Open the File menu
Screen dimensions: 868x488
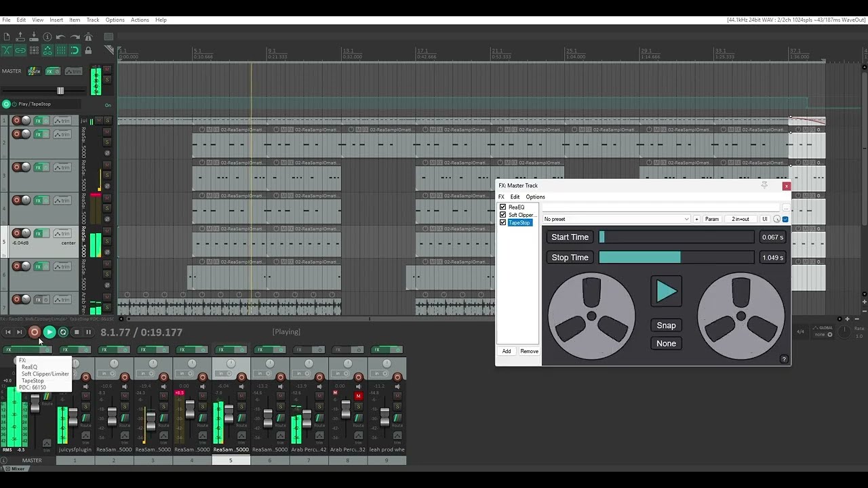pos(6,20)
